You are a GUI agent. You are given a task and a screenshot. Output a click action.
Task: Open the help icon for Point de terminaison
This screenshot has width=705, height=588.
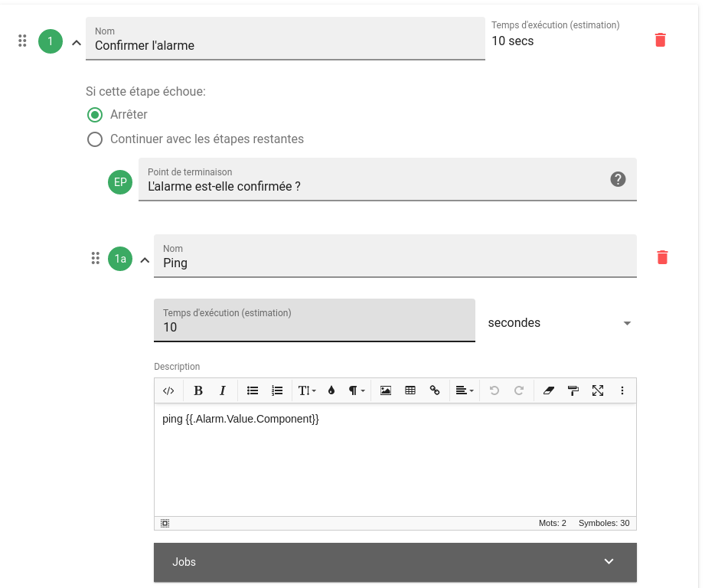(x=618, y=179)
